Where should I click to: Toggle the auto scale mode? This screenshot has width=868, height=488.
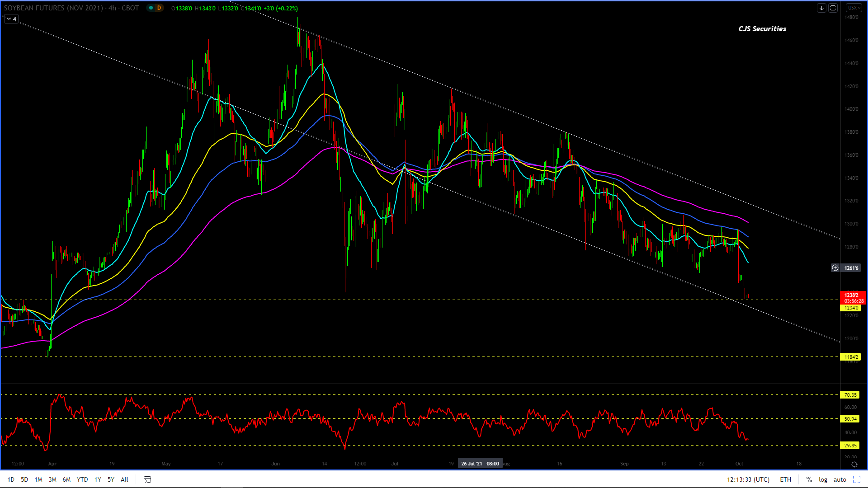pos(840,479)
